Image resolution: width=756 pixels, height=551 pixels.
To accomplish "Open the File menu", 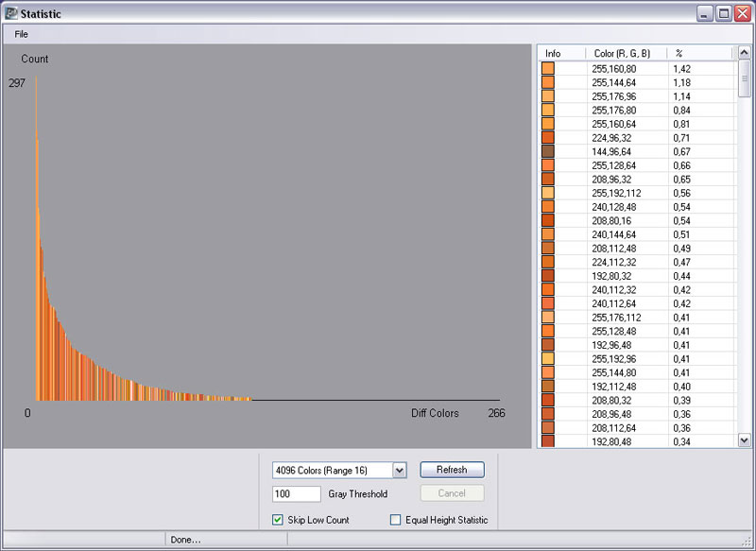I will pyautogui.click(x=22, y=34).
